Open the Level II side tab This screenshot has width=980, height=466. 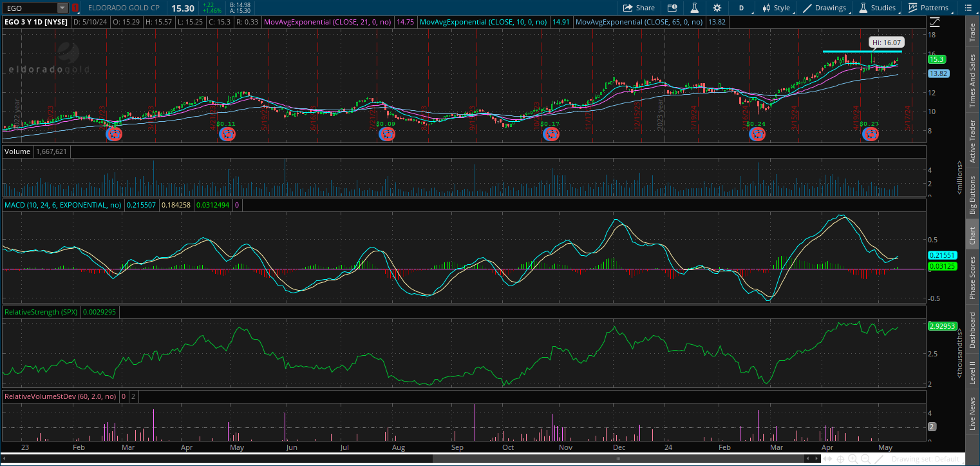[972, 374]
